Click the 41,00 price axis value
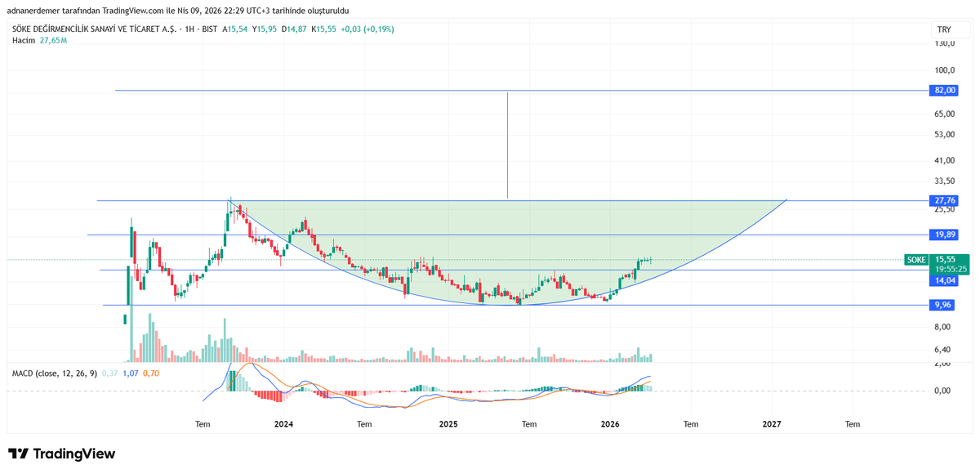980x474 pixels. point(945,160)
